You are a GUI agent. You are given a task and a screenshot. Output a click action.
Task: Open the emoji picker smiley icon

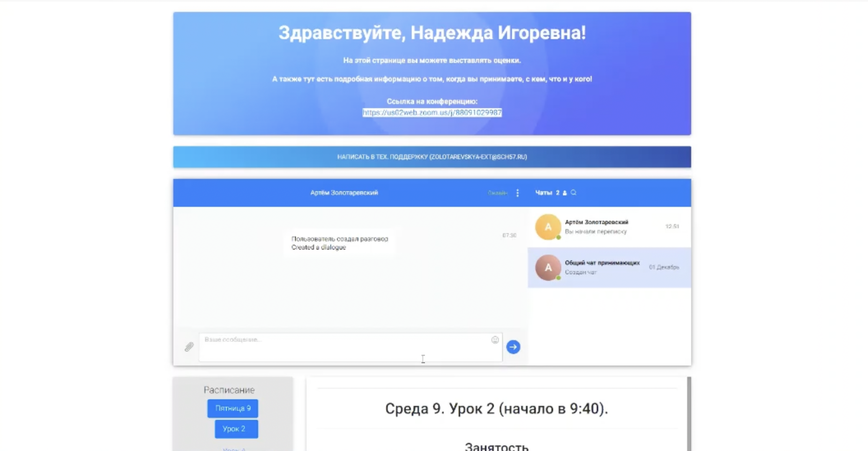[x=495, y=340]
